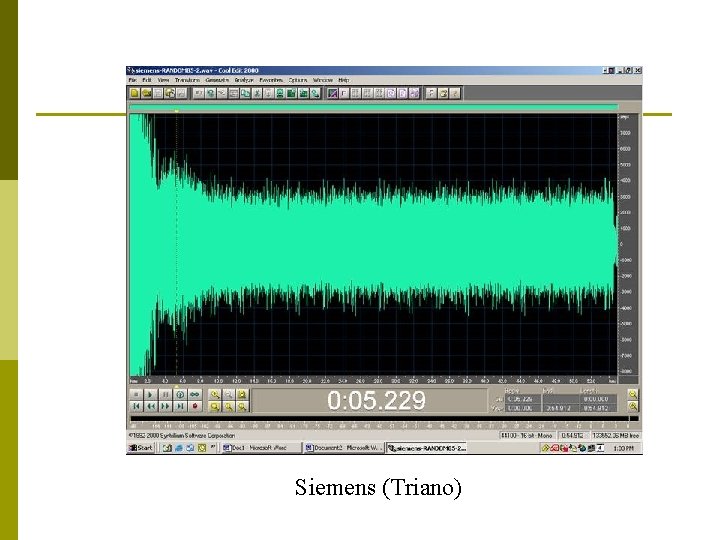Click the Zoom to right selection edge icon
The width and height of the screenshot is (720, 540).
(242, 406)
